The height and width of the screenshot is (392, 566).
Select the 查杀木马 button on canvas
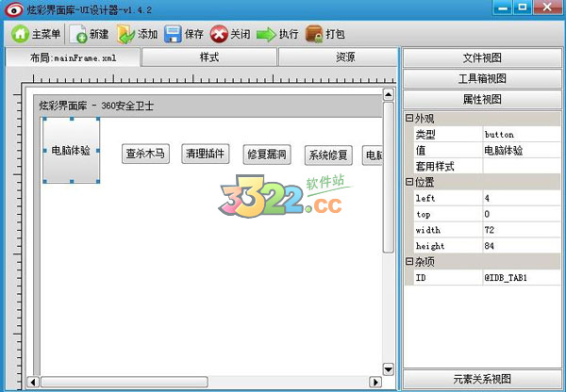(145, 154)
